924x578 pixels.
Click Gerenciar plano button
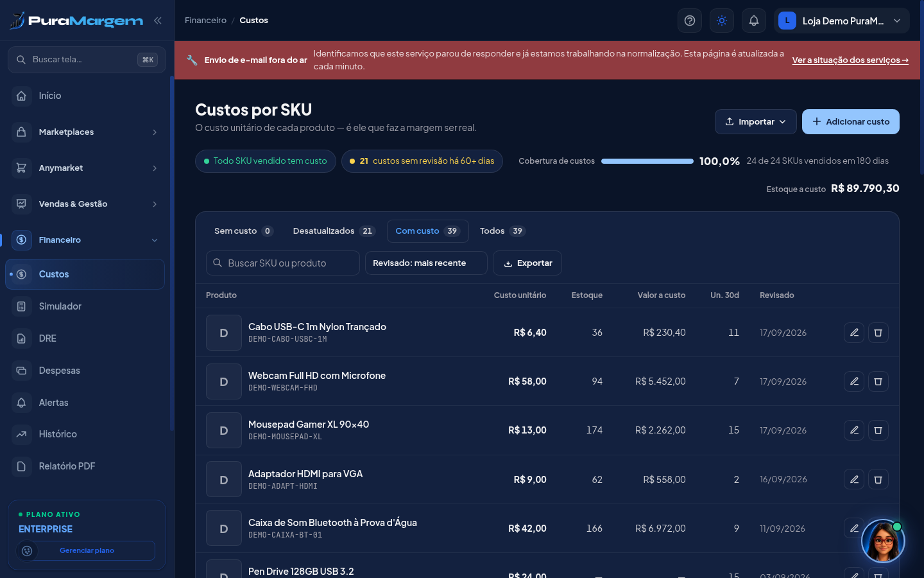(x=87, y=550)
